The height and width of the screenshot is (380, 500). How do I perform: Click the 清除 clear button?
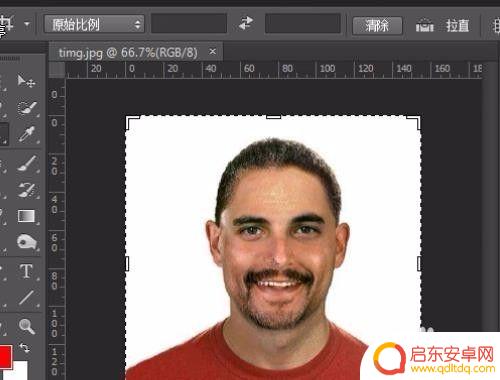pyautogui.click(x=377, y=25)
